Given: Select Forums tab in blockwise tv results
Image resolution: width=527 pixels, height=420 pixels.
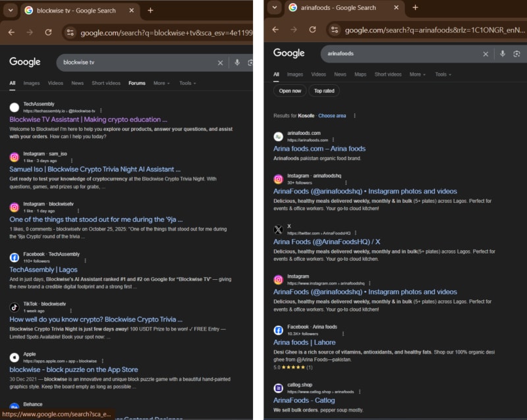Looking at the screenshot, I should (x=137, y=83).
